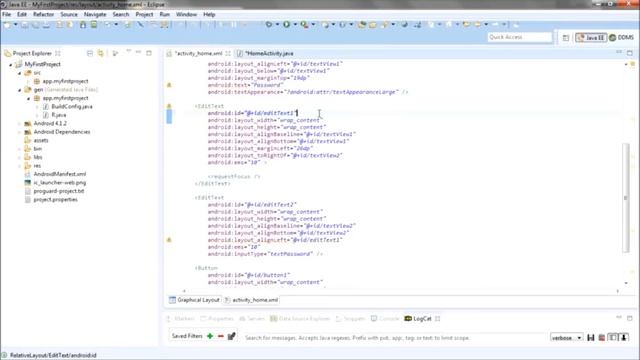Toggle LogCat display saved filters view
This screenshot has width=640, height=360.
[613, 338]
